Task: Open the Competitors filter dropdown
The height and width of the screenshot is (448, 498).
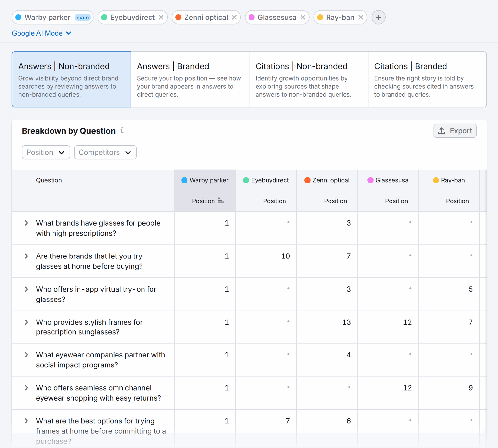Action: click(105, 152)
